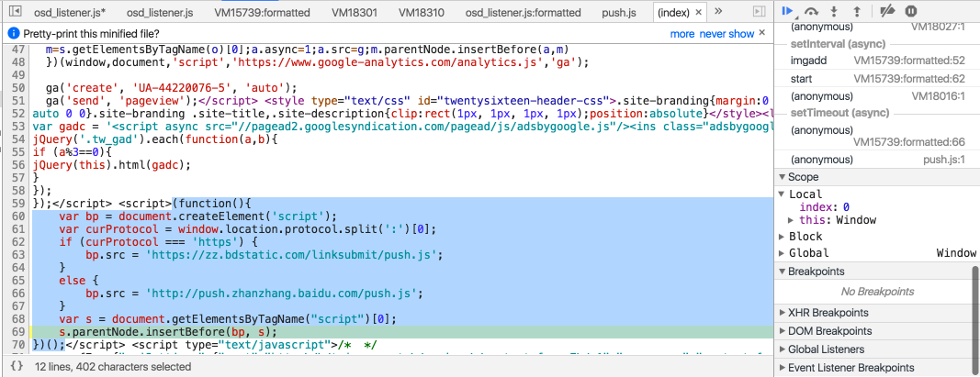Click the 'never show' link
Screen dimensions: 980x377
727,34
